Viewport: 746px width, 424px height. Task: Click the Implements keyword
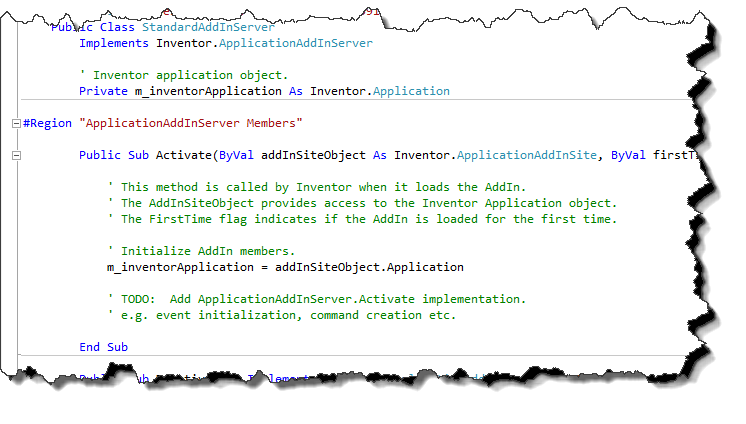(x=114, y=43)
